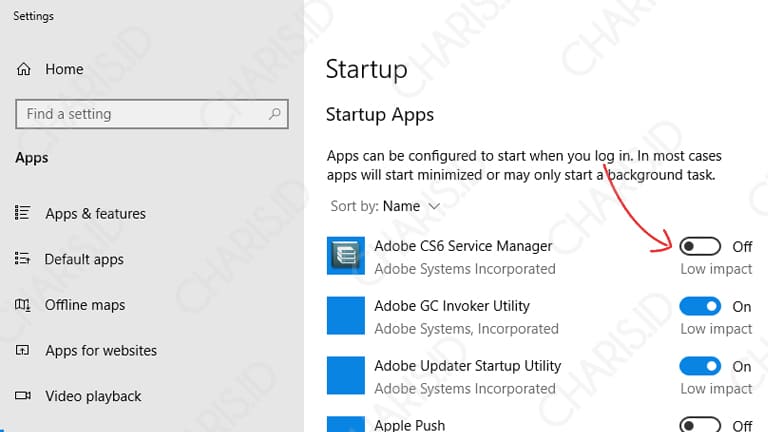Viewport: 768px width, 432px height.
Task: Focus the Find a setting search box
Action: 152,114
